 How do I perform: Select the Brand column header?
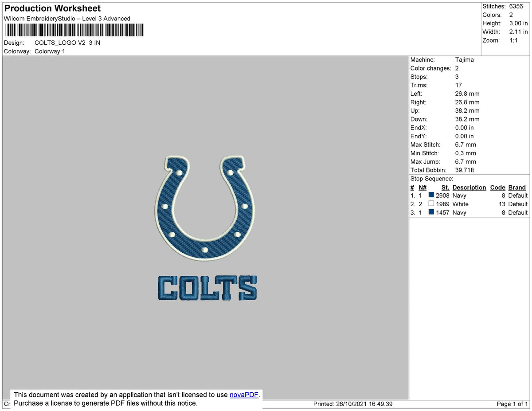click(516, 187)
